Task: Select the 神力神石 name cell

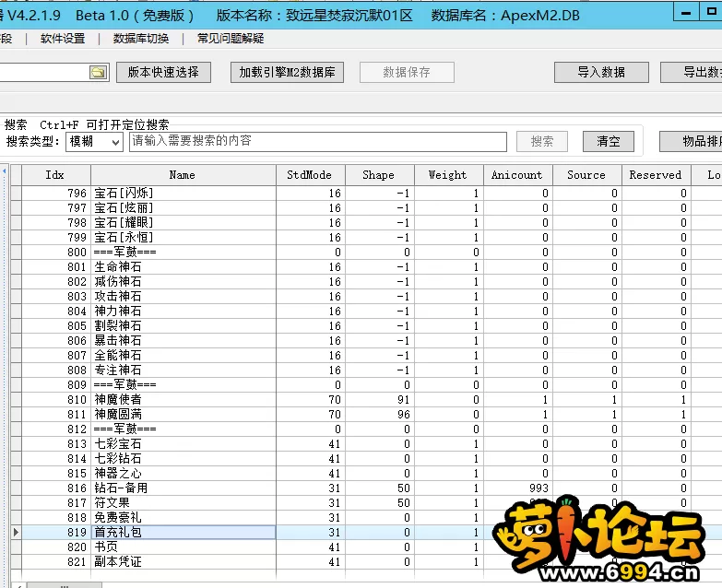Action: click(183, 311)
